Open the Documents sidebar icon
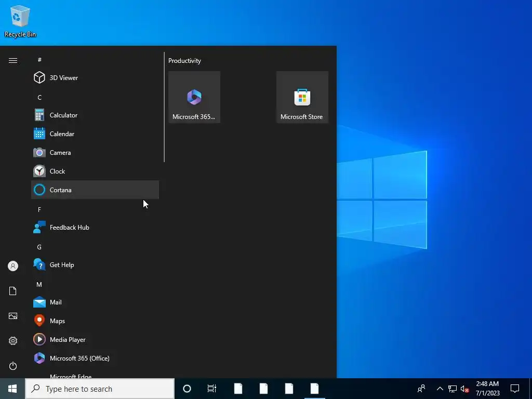This screenshot has width=532, height=399. pyautogui.click(x=13, y=291)
